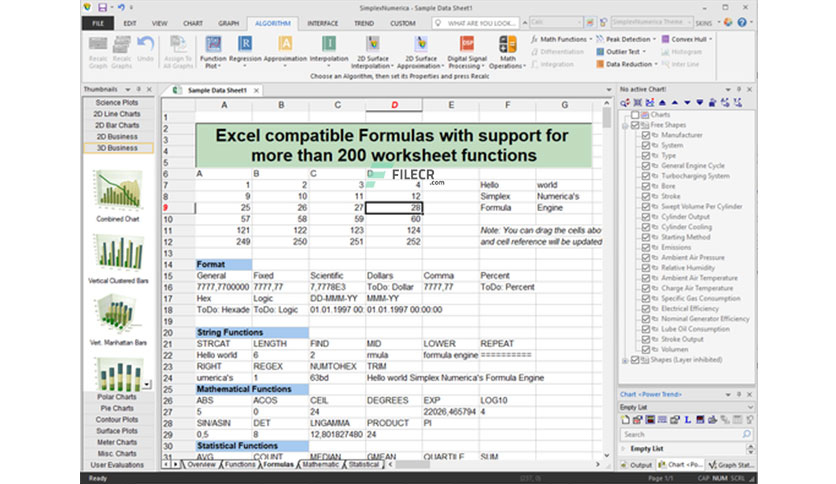Open the Regression algorithm icon
The image size is (836, 484).
[245, 44]
